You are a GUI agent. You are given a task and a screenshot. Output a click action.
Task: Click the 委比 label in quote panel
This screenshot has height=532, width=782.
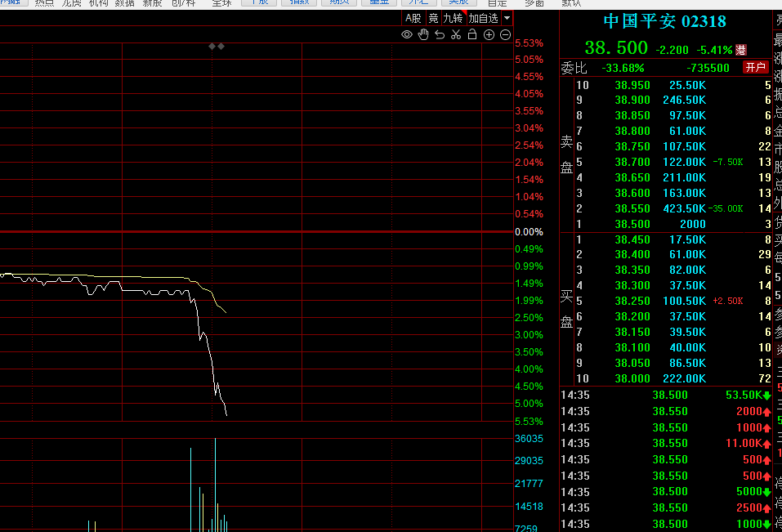pyautogui.click(x=573, y=68)
